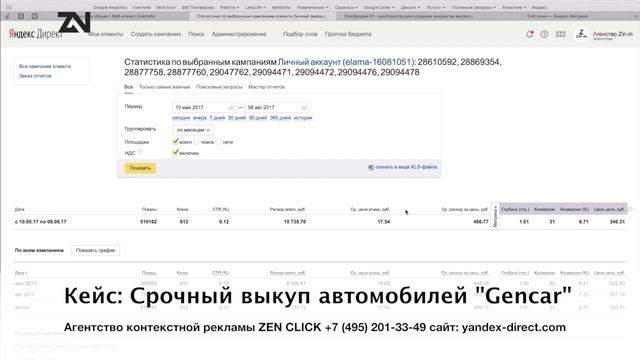Set period to сегодня

point(181,118)
